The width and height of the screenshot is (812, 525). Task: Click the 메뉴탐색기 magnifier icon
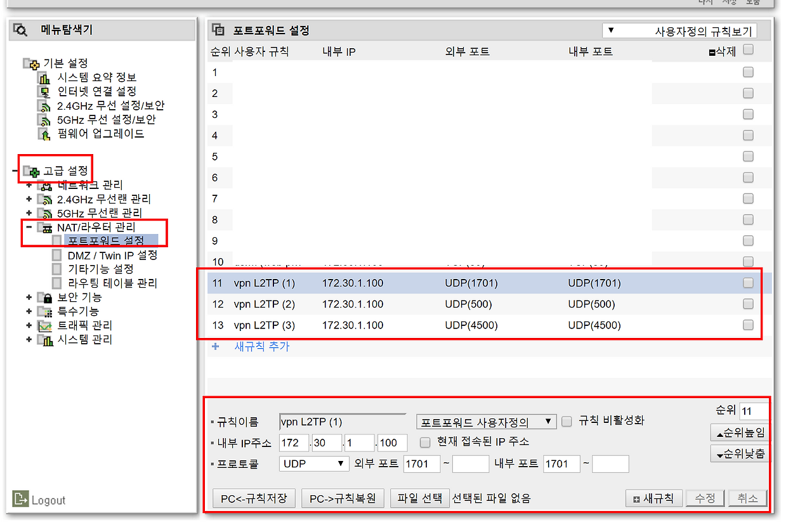coord(19,29)
